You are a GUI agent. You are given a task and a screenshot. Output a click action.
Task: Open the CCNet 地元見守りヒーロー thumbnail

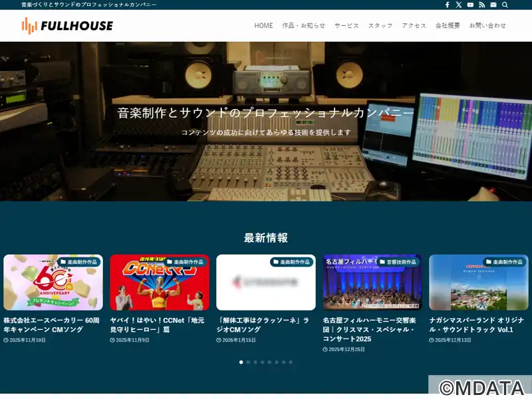click(160, 283)
